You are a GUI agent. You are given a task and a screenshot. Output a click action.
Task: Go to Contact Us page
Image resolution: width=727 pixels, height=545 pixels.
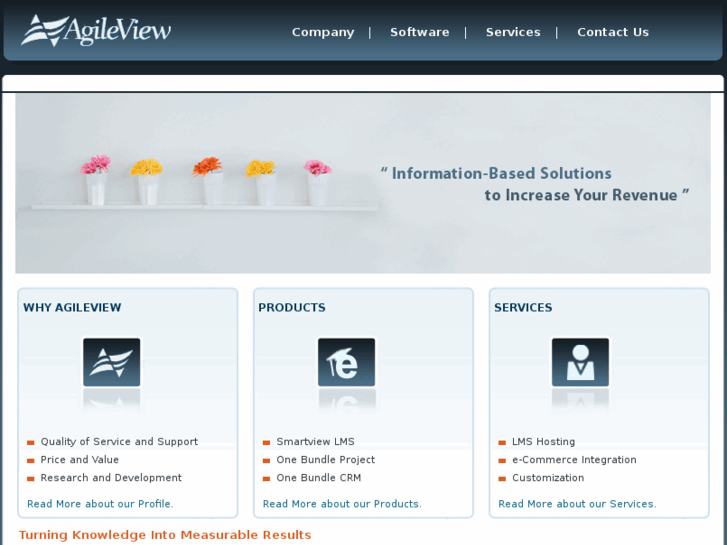tap(613, 32)
